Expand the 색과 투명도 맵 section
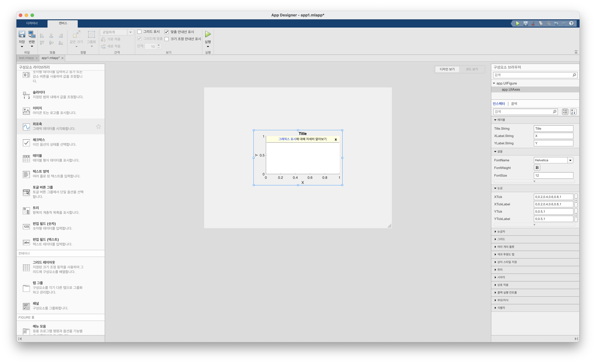The height and width of the screenshot is (364, 596). (x=495, y=254)
